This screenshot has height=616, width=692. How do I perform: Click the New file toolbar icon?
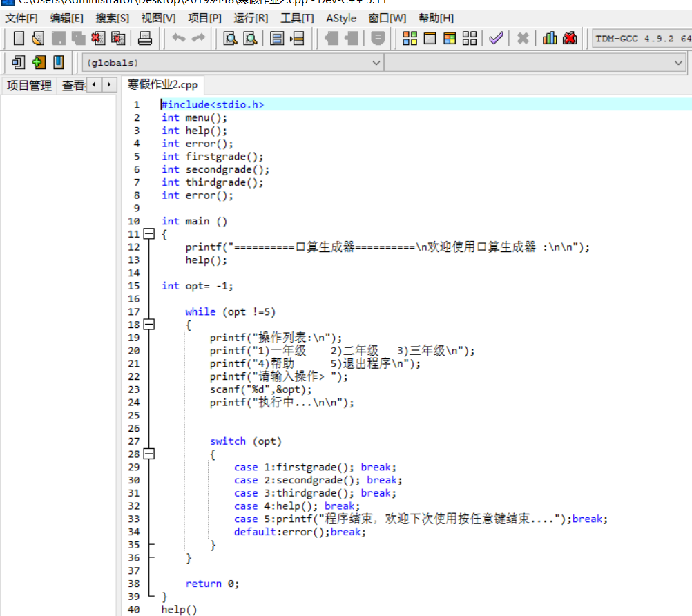tap(19, 39)
